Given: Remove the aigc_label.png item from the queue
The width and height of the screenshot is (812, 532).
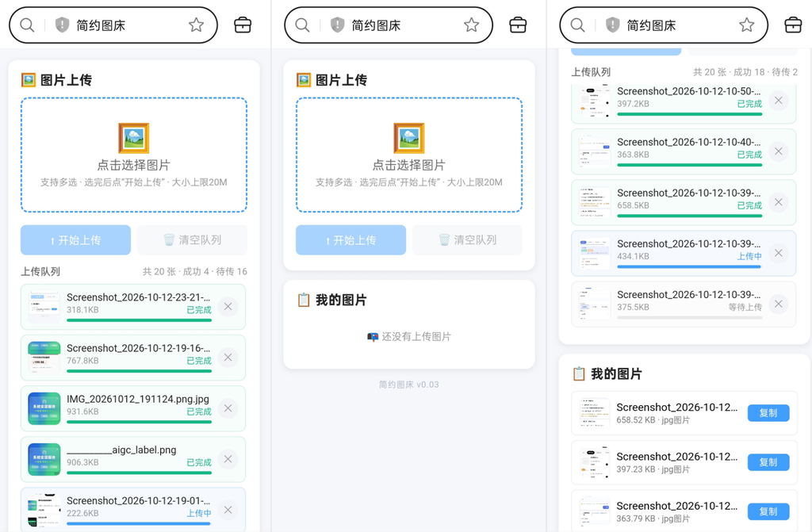Looking at the screenshot, I should point(228,459).
